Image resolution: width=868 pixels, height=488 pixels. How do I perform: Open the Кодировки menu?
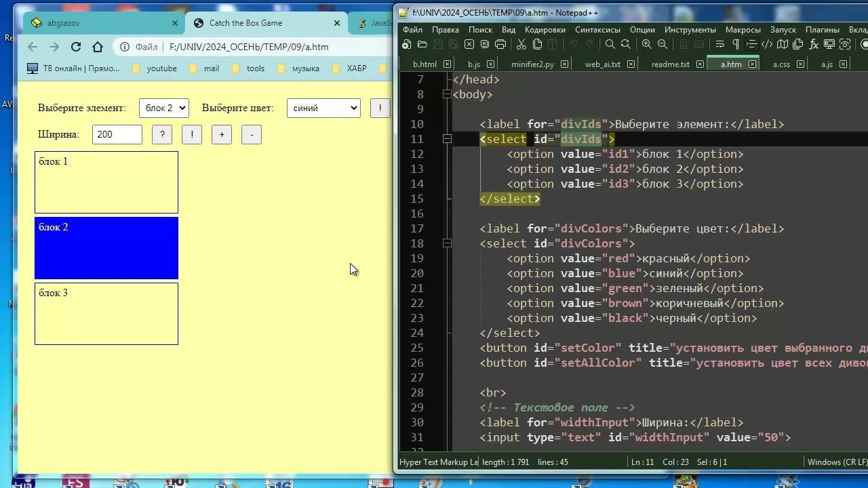click(545, 30)
